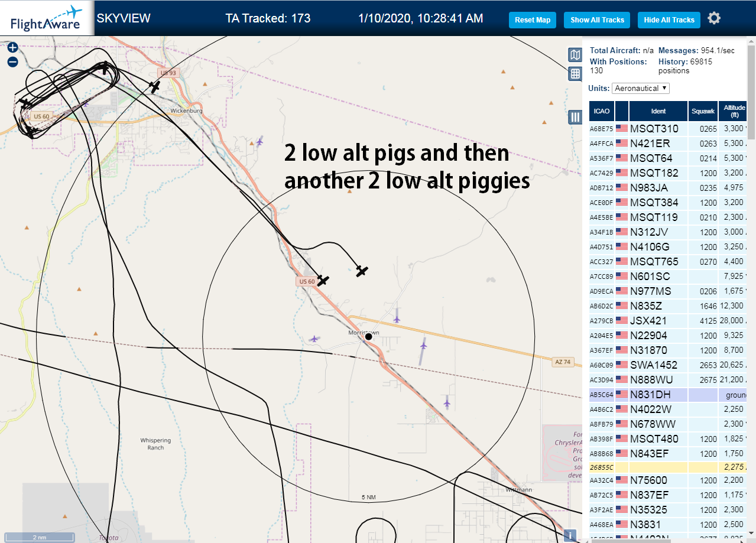
Task: Select the aircraft over the racetrack pattern
Action: [105, 67]
